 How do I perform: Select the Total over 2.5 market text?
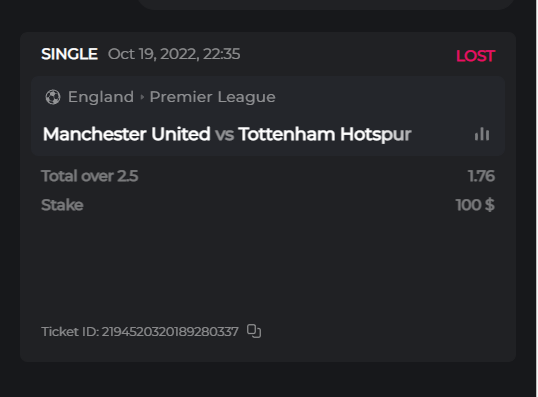90,176
